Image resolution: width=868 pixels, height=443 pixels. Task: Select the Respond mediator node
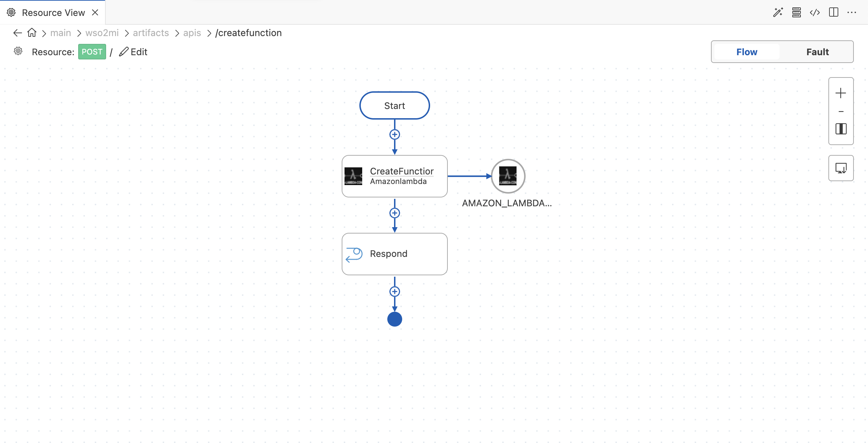(x=395, y=254)
